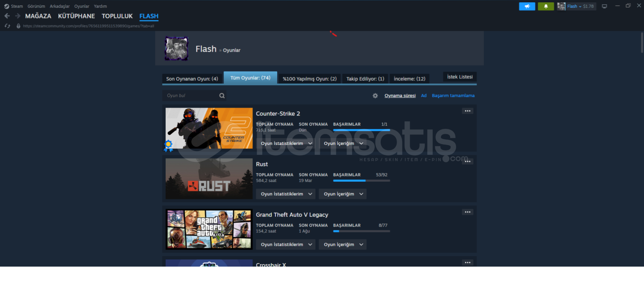Click "584,2 saat" playtime for Rust
This screenshot has width=644, height=283.
coord(266,181)
